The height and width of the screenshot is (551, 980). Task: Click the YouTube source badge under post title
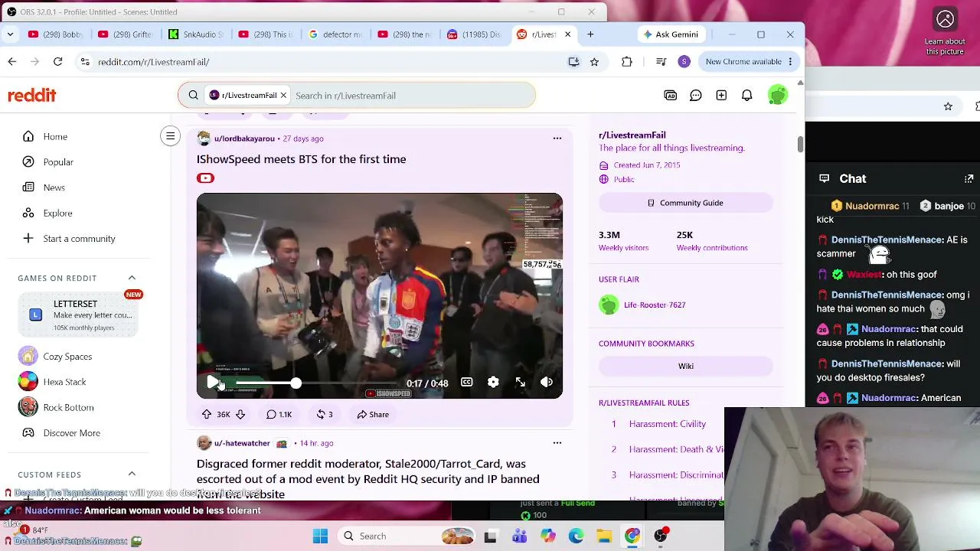pos(205,178)
